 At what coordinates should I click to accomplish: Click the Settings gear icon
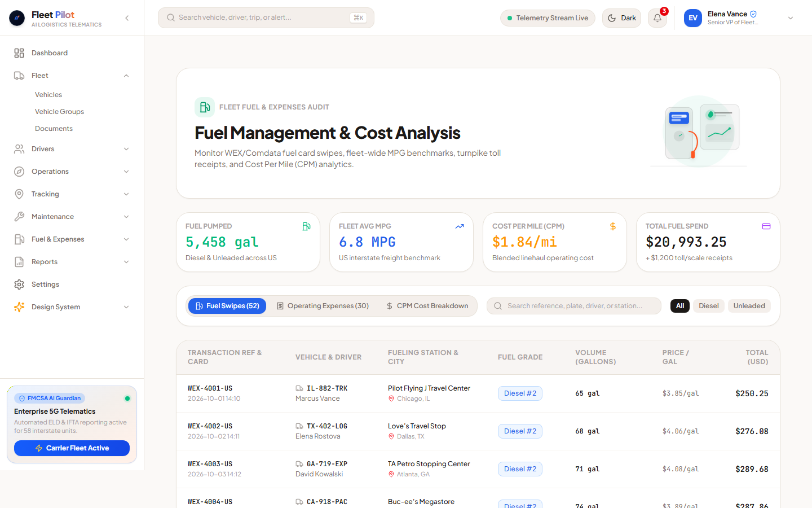click(x=19, y=284)
